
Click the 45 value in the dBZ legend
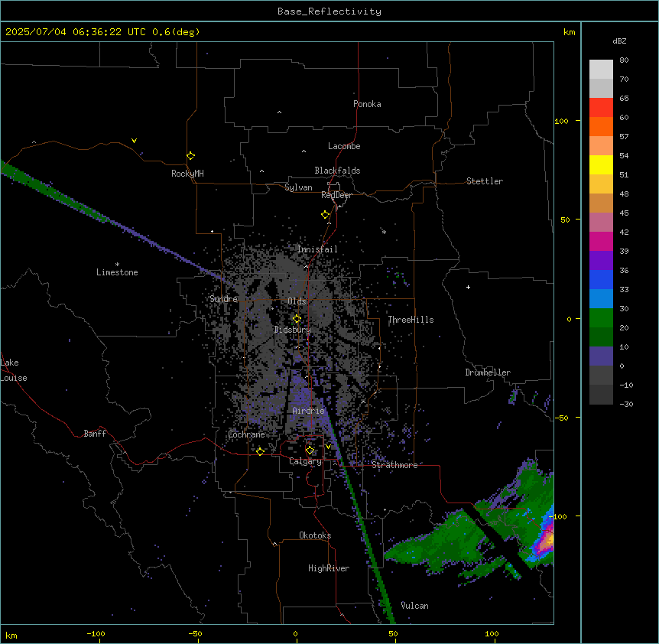pyautogui.click(x=624, y=213)
